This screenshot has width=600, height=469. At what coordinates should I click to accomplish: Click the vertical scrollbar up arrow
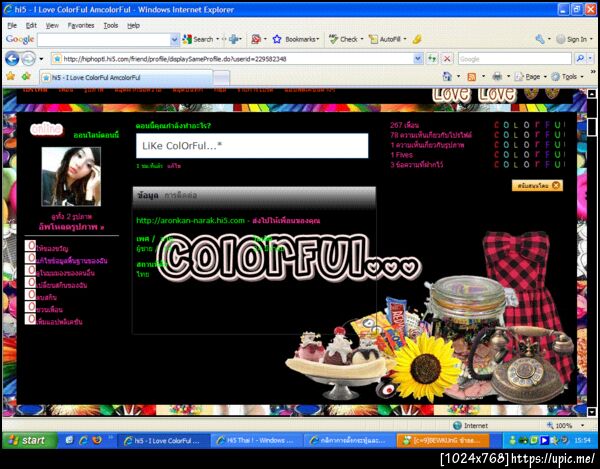tap(592, 93)
